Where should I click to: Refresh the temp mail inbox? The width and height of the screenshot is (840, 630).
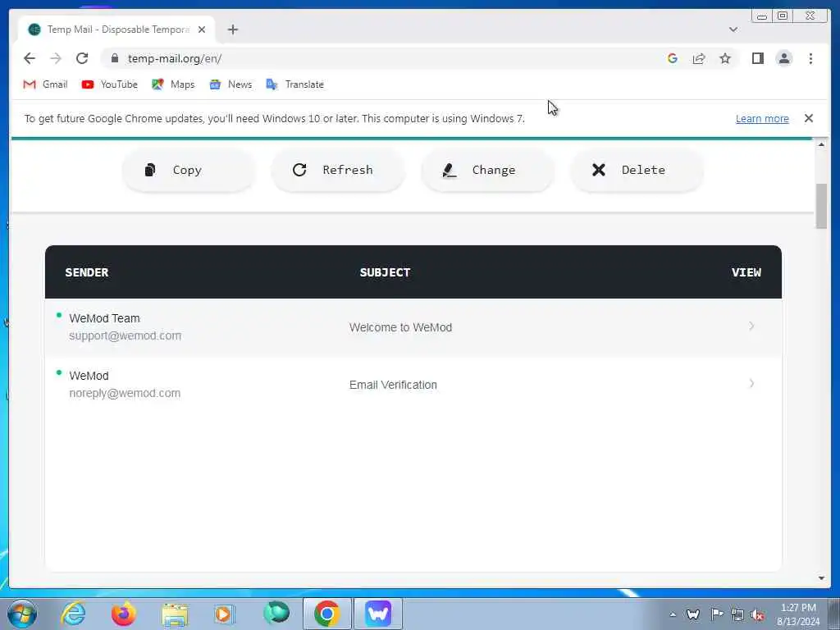(x=338, y=170)
